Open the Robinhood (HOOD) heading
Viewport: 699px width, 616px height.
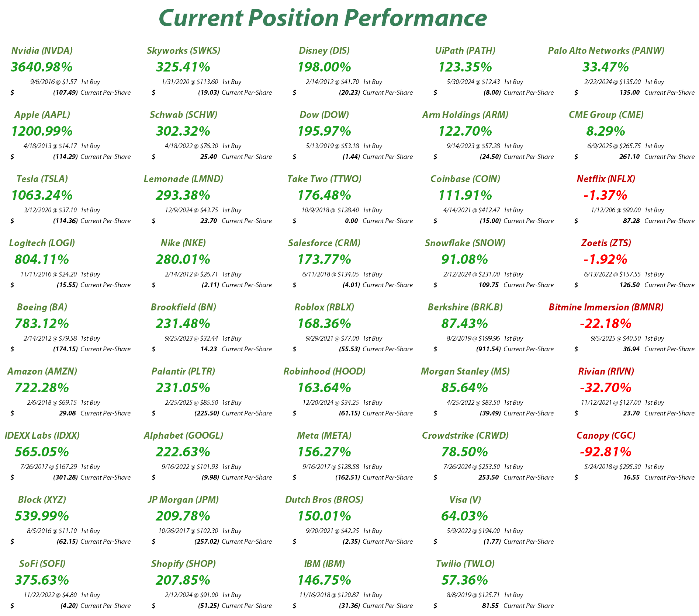(324, 371)
